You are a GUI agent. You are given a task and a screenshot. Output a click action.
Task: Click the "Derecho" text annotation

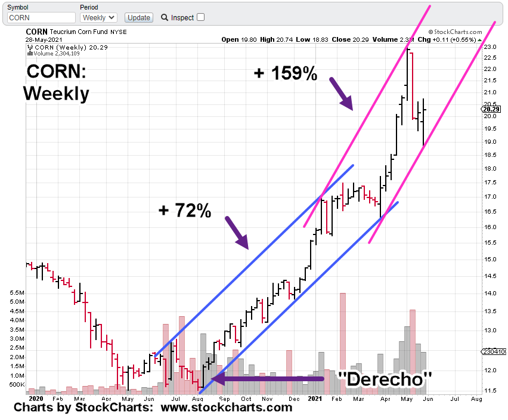(x=385, y=379)
